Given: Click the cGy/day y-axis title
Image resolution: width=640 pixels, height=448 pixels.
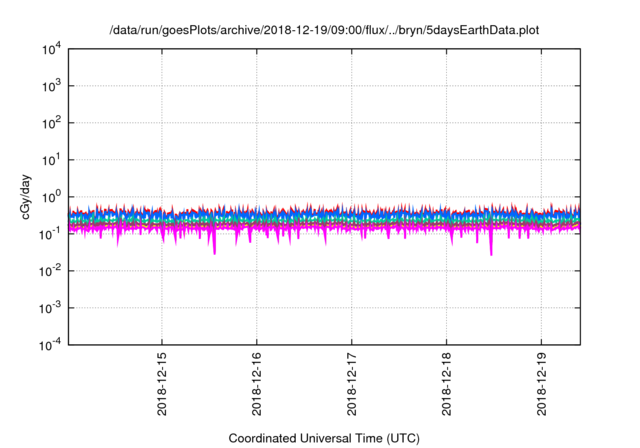Looking at the screenshot, I should (26, 197).
